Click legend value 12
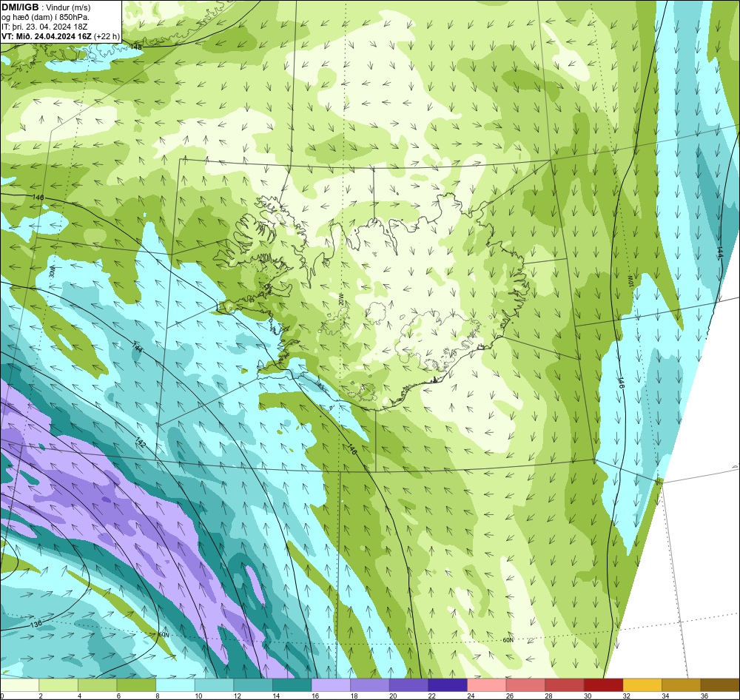Image resolution: width=740 pixels, height=700 pixels. pyautogui.click(x=237, y=696)
